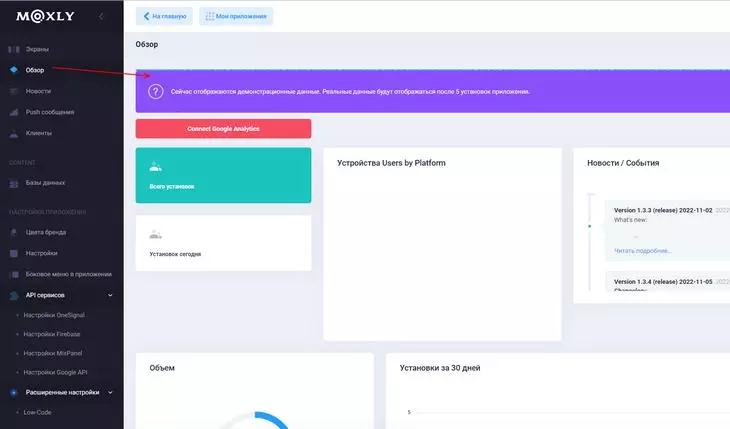This screenshot has width=730, height=429.
Task: Collapse the Расширенные настройки chevron
Action: 110,393
